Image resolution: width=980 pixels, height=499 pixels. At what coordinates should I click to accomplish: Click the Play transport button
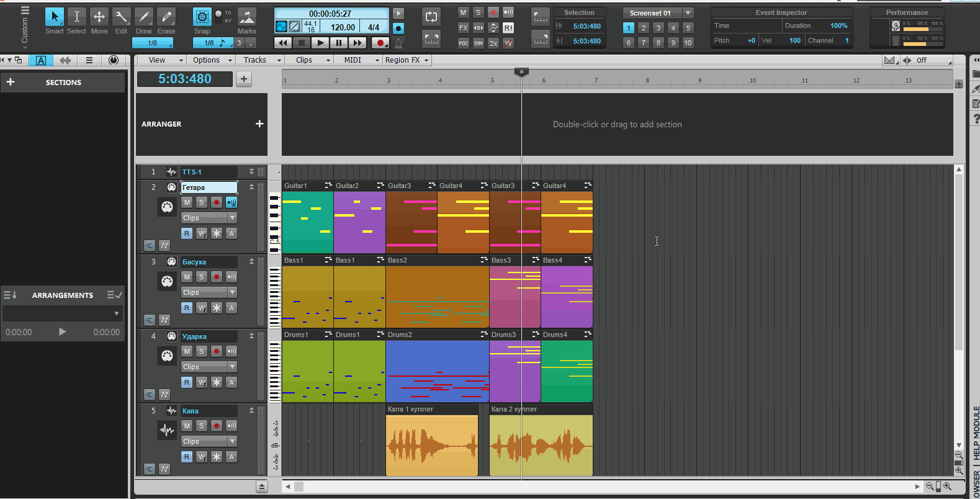click(320, 43)
